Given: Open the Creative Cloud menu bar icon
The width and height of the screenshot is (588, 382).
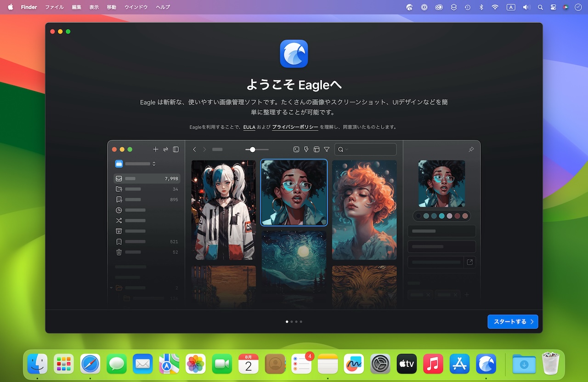Looking at the screenshot, I should 439,7.
